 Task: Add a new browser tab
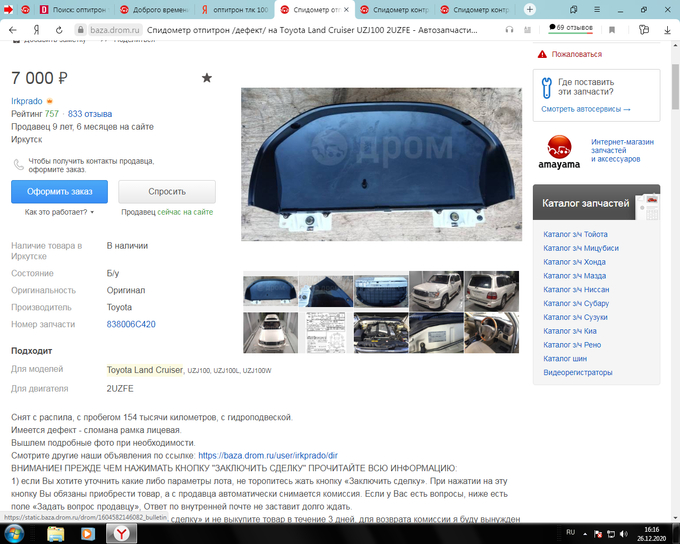pos(530,10)
